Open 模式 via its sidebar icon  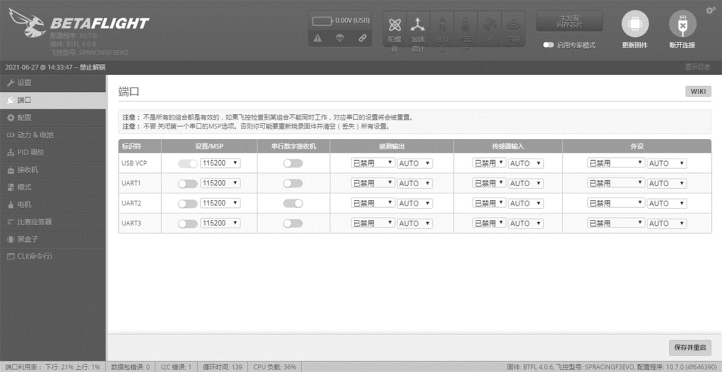tap(11, 187)
